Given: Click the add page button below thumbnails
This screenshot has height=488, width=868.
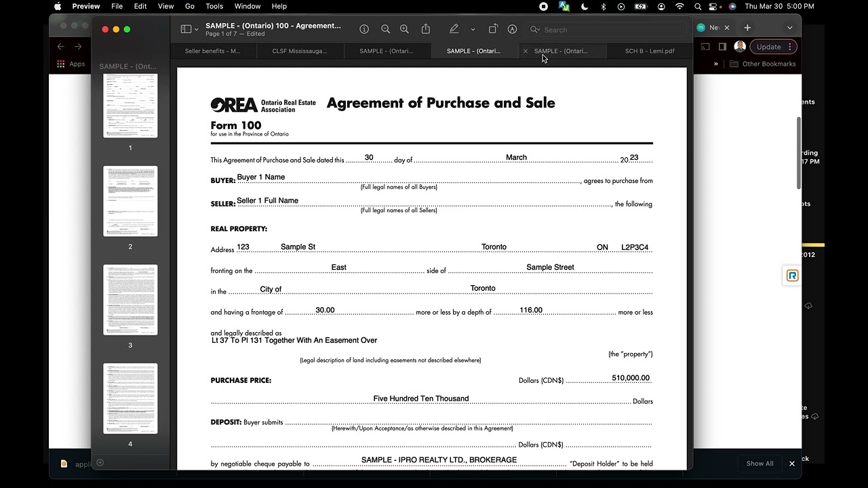Looking at the screenshot, I should point(100,463).
